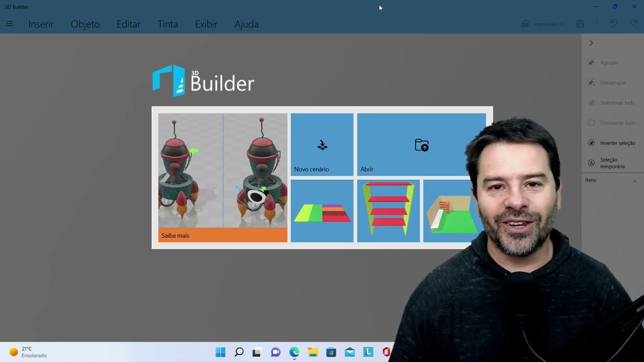
Task: Open the teal L app in taskbar
Action: 368,352
